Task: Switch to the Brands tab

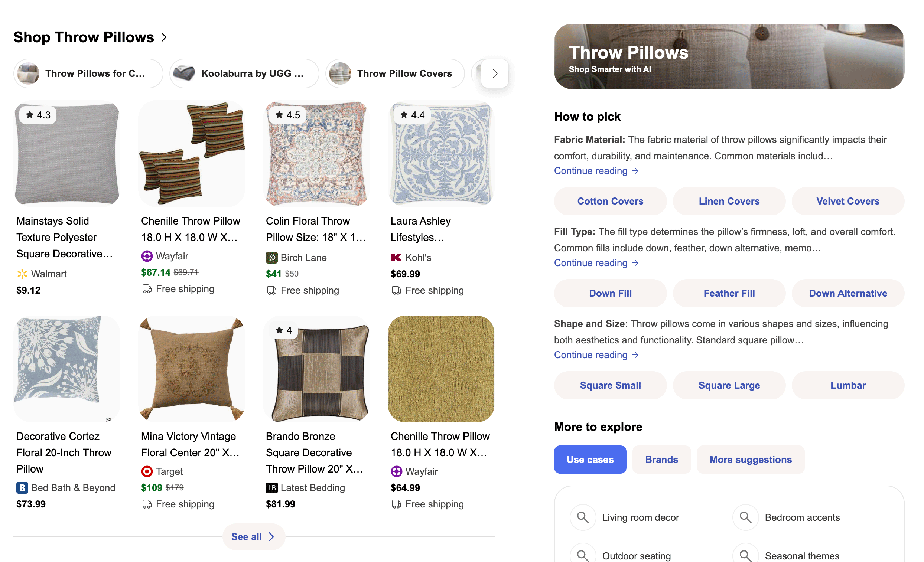Action: point(661,460)
